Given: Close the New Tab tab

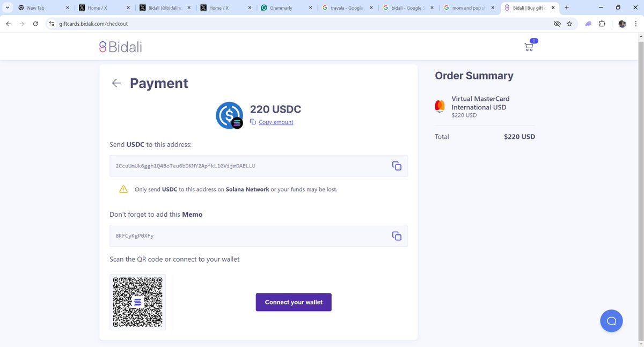Looking at the screenshot, I should 68,8.
